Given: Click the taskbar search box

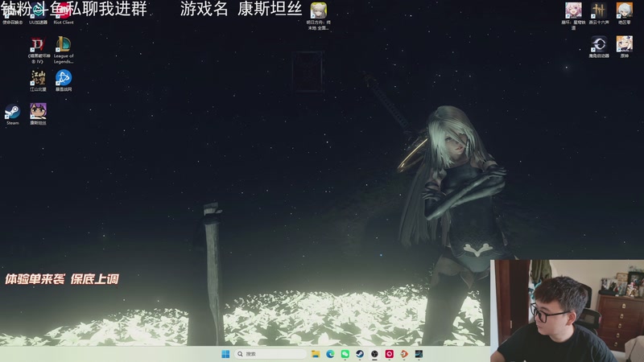Looking at the screenshot, I should coord(270,354).
